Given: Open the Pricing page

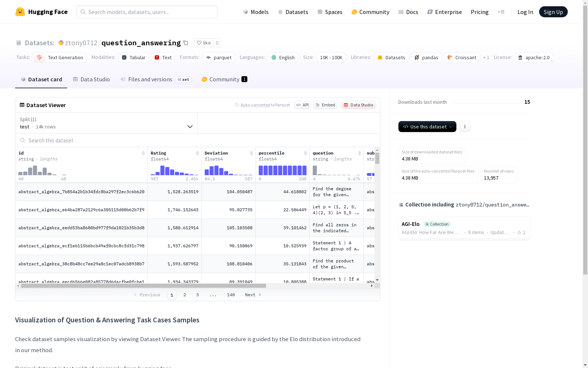Looking at the screenshot, I should pos(480,12).
